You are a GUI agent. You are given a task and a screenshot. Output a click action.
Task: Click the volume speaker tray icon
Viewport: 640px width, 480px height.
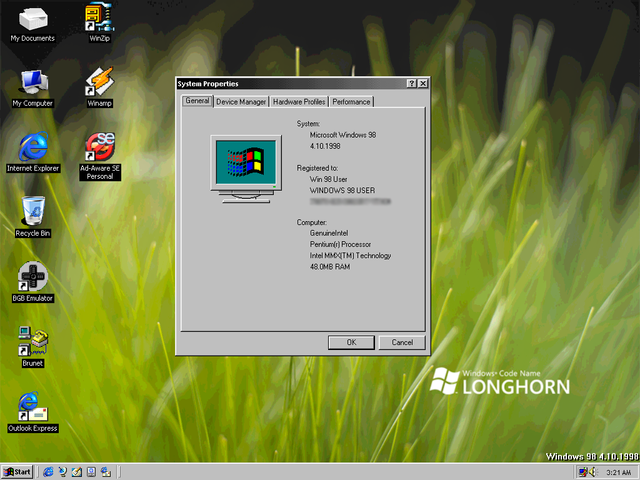click(x=592, y=472)
